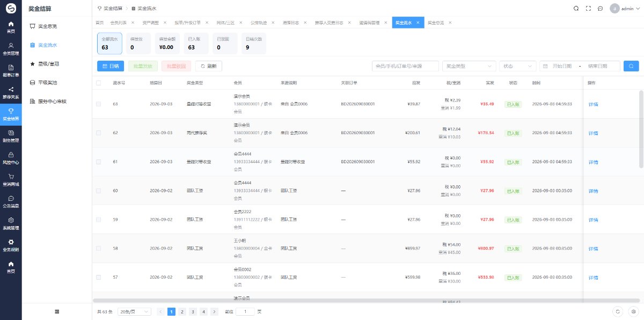Click the vertical table scrollbar
This screenshot has width=644, height=320.
click(x=640, y=129)
